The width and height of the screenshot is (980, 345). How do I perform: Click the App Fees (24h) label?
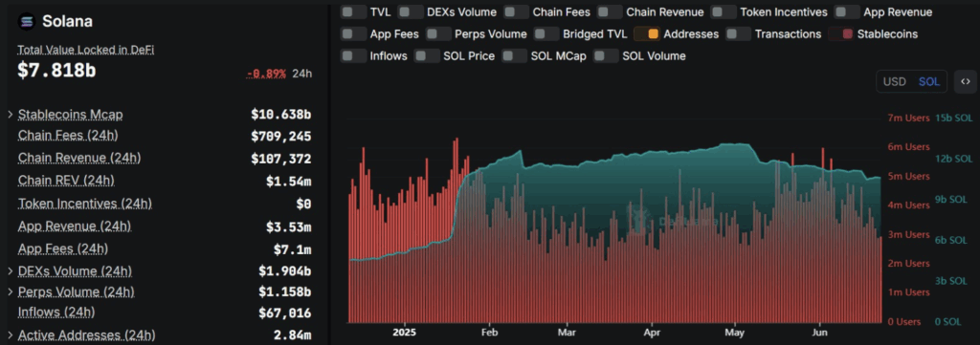63,248
